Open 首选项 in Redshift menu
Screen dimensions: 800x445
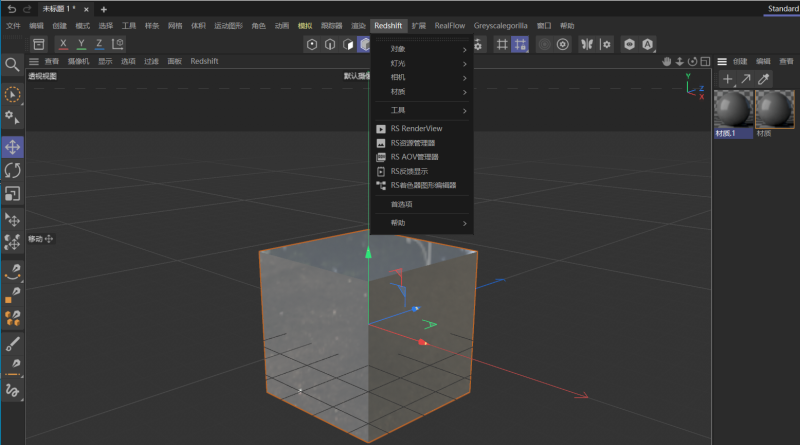pyautogui.click(x=421, y=204)
